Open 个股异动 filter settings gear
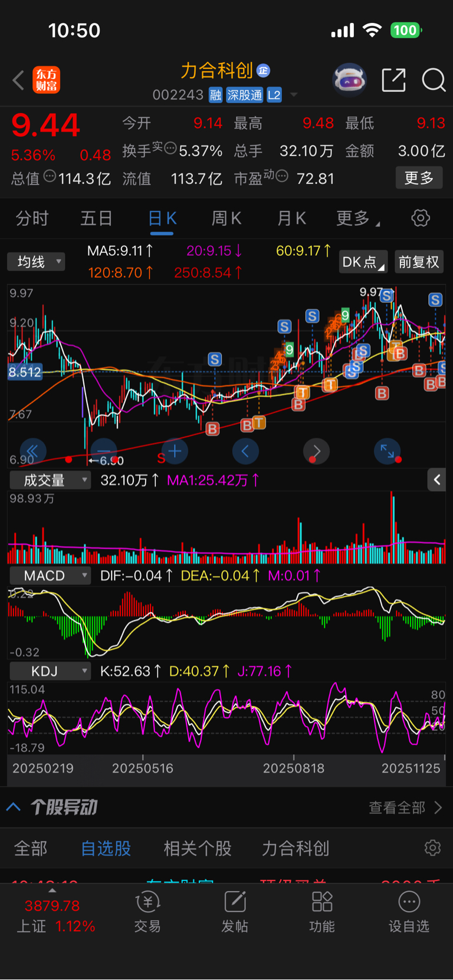Screen dimensions: 453x980 [432, 848]
